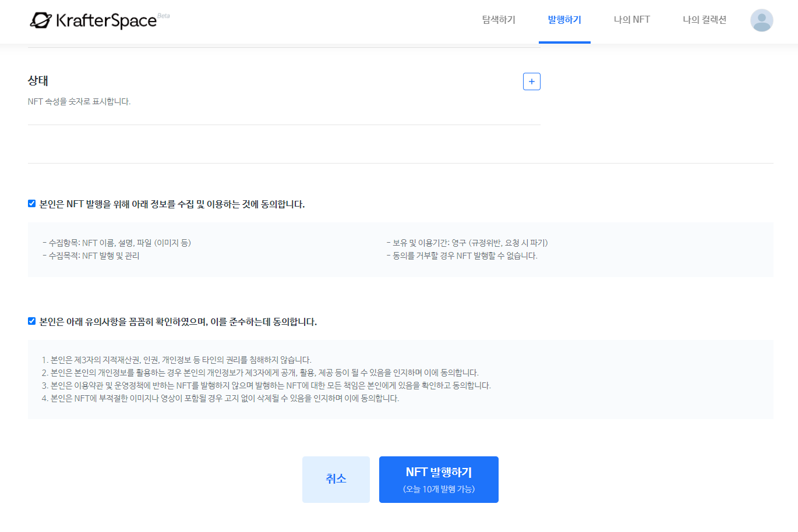Disable the 유의사항 준수 agreement checkbox
This screenshot has width=798, height=532.
31,320
